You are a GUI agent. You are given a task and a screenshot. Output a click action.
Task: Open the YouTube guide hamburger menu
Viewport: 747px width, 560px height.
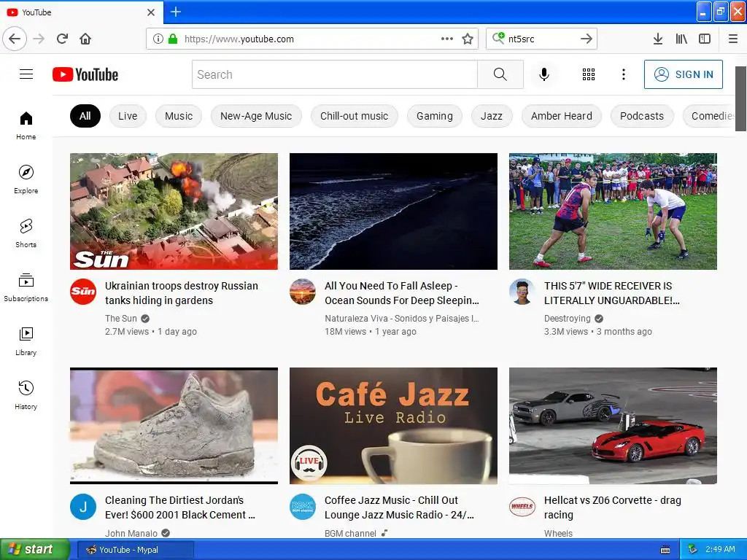point(26,74)
